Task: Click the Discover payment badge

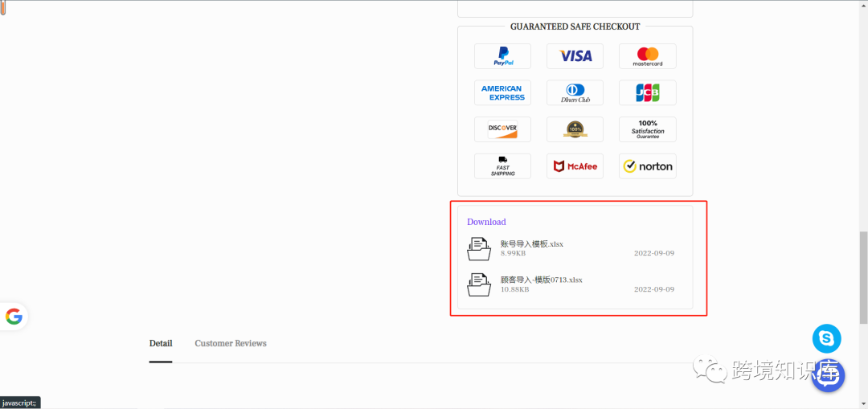Action: coord(502,129)
